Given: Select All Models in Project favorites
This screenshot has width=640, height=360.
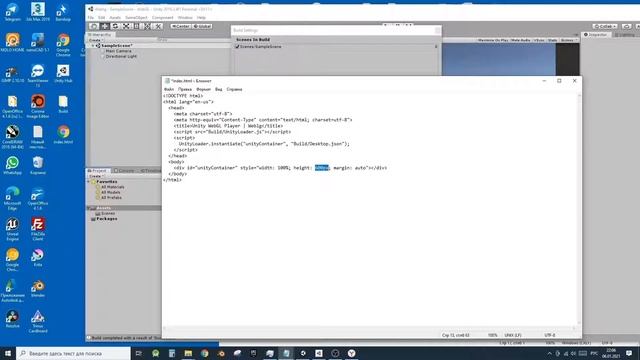Looking at the screenshot, I should point(111,192).
